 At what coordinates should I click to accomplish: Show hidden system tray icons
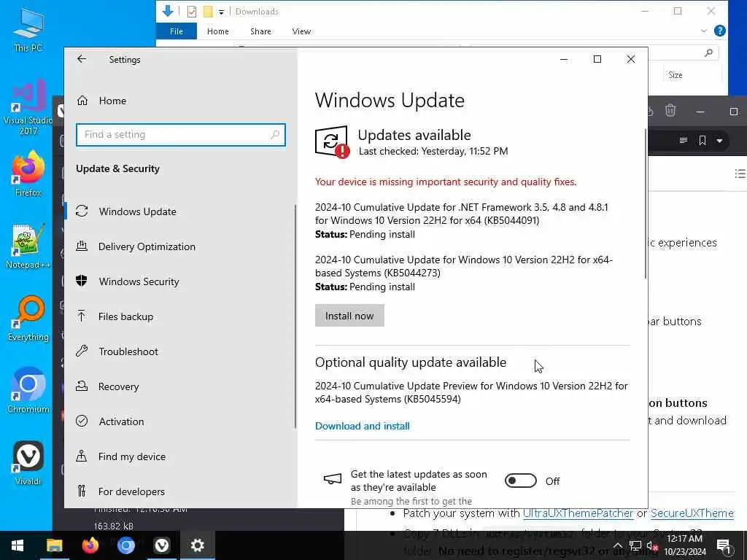coord(617,545)
